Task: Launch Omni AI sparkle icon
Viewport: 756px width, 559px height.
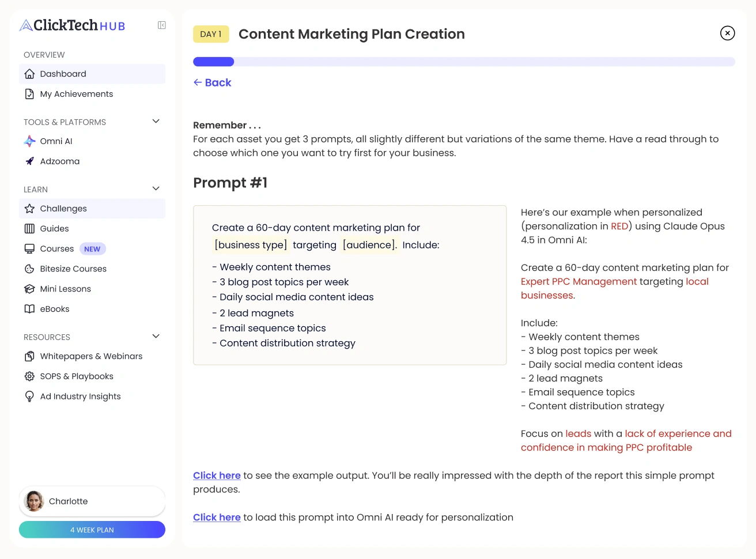Action: click(x=29, y=141)
